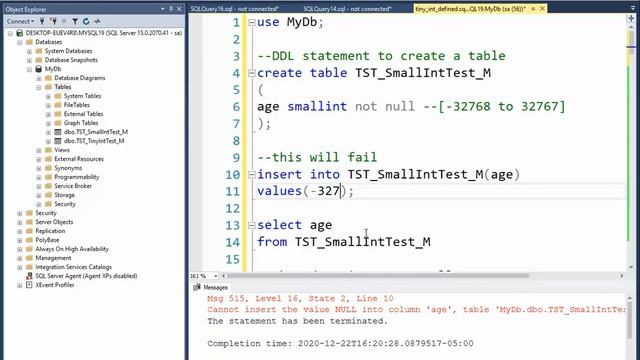Open the editor zoom level 161 % dropdown
This screenshot has width=640, height=360.
(216, 276)
